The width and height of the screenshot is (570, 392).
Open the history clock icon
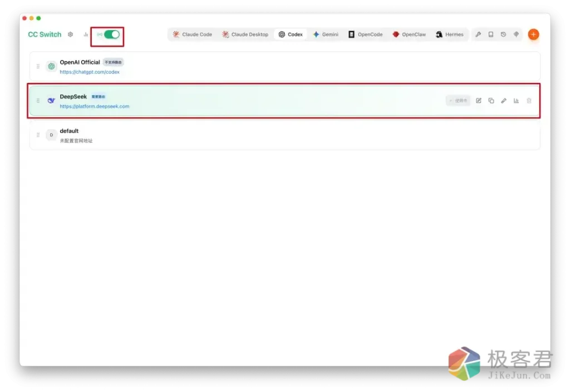pyautogui.click(x=503, y=34)
